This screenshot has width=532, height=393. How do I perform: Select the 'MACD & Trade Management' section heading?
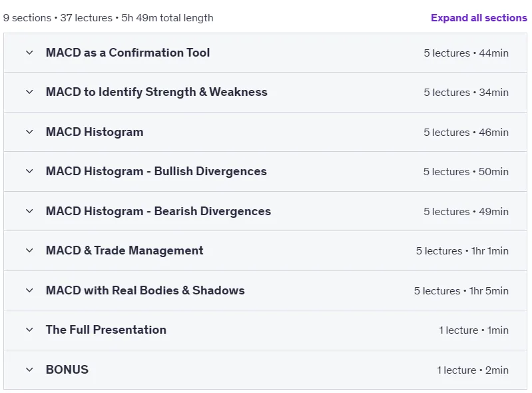point(125,250)
